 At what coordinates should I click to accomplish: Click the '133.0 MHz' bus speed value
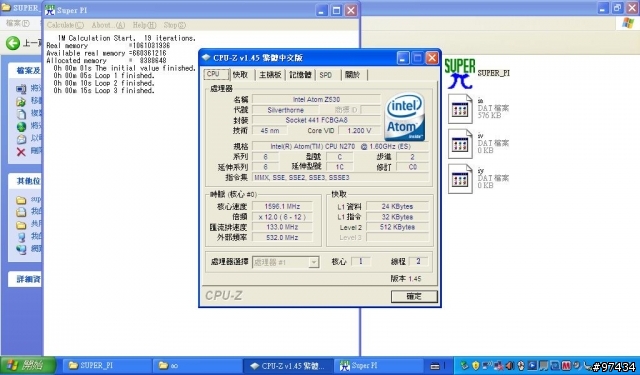coord(282,227)
